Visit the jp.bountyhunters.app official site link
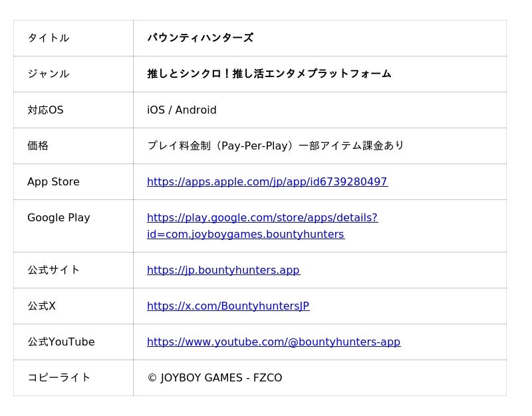This screenshot has width=532, height=416. 223,270
